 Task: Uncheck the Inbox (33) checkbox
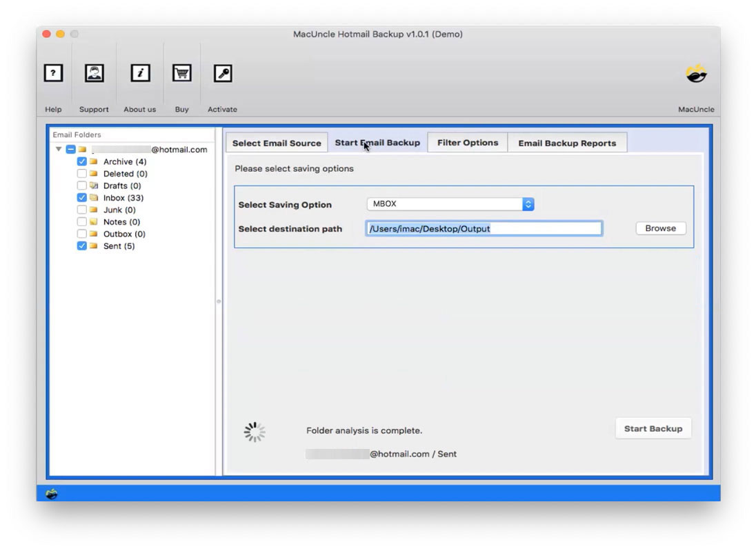[82, 198]
